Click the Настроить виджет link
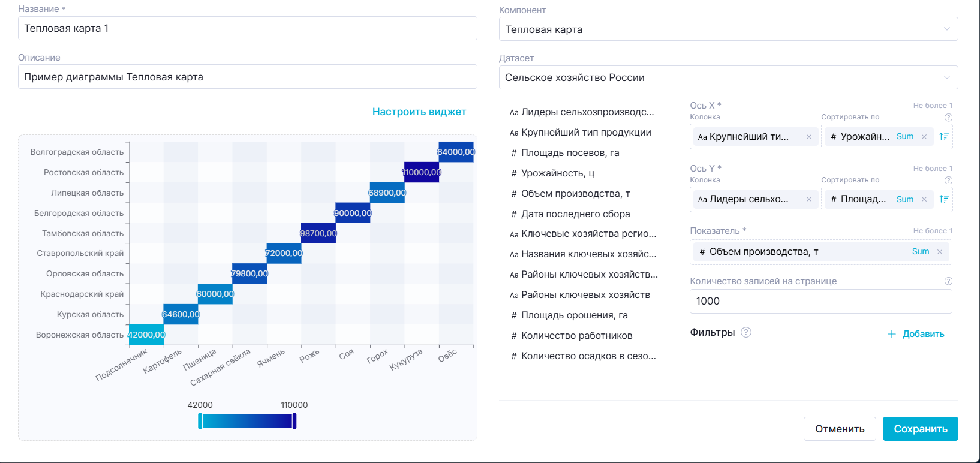Screen dimensions: 980x463 click(x=419, y=112)
